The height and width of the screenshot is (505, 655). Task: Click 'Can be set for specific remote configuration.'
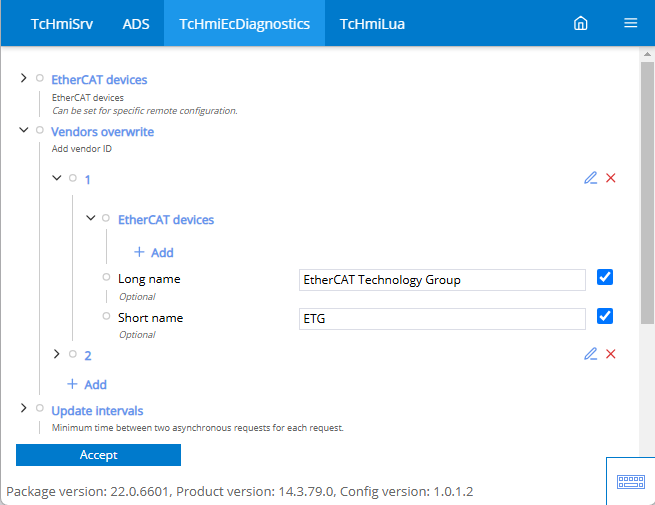coord(145,111)
